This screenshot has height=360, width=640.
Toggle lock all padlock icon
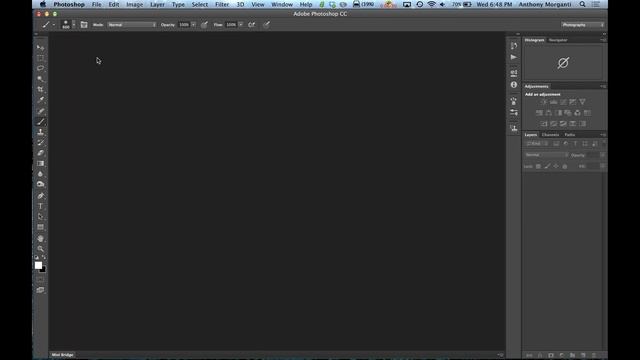pos(565,167)
